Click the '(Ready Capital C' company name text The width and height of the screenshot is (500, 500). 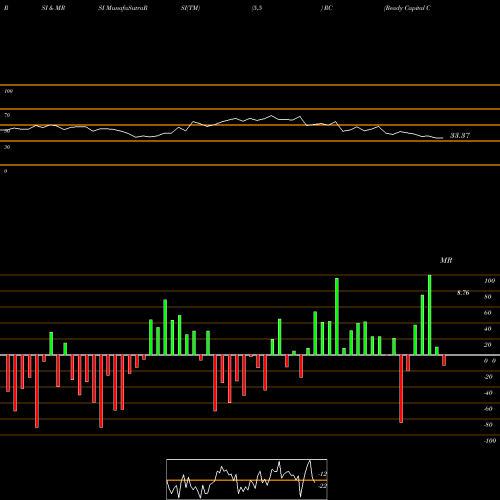tap(407, 8)
